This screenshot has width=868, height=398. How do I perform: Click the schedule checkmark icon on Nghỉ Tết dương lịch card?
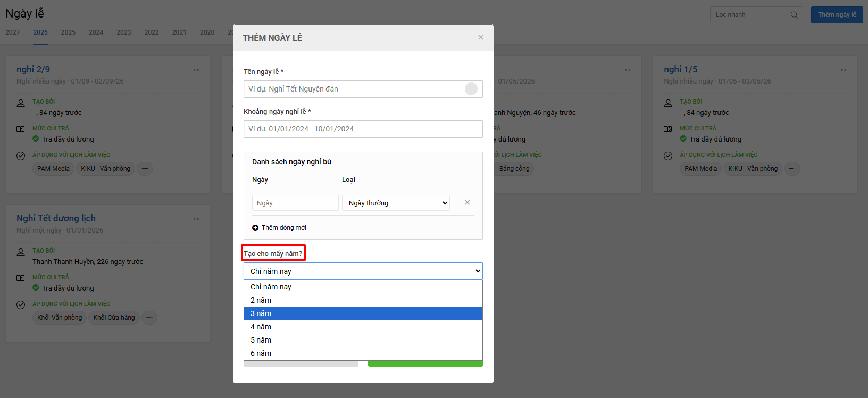(x=21, y=305)
